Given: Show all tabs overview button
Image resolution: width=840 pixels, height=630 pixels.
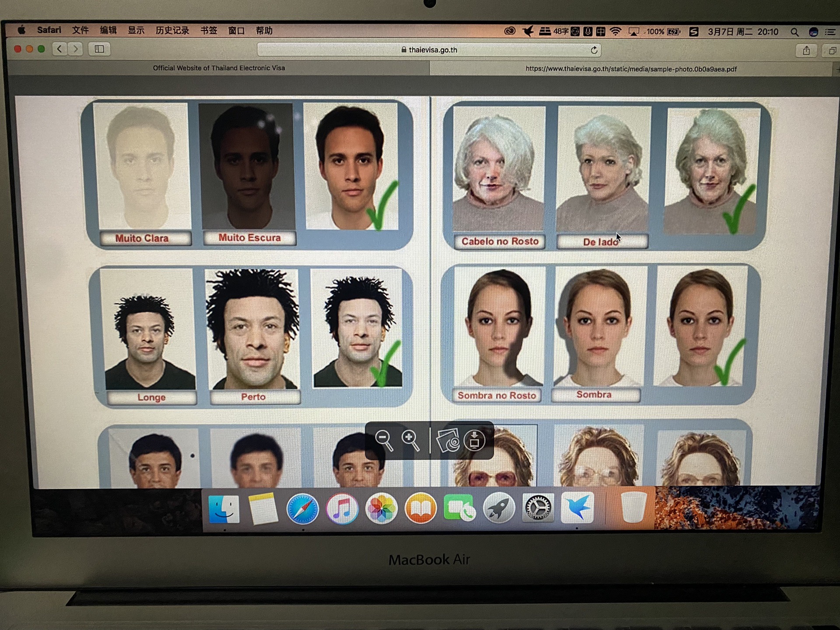Looking at the screenshot, I should pyautogui.click(x=832, y=51).
